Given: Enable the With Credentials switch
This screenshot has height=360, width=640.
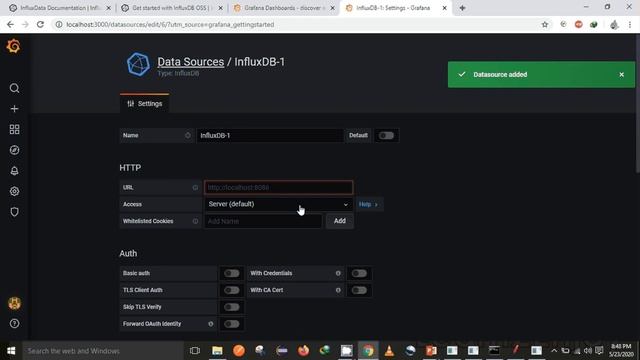Looking at the screenshot, I should point(359,273).
